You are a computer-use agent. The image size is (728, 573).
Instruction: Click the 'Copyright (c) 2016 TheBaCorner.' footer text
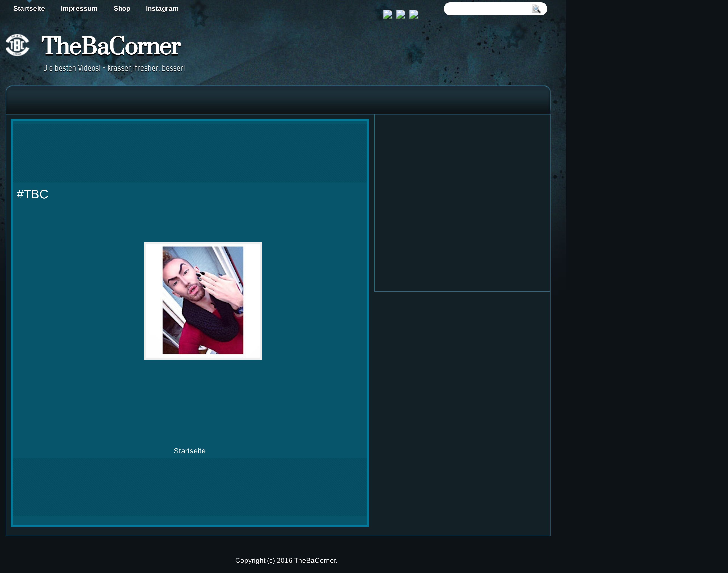(286, 560)
